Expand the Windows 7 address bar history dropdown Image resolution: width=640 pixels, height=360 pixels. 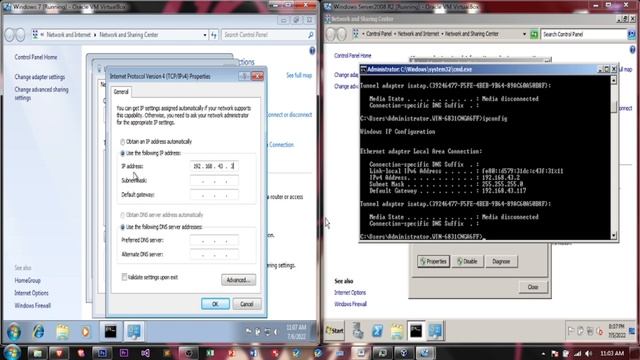point(205,35)
